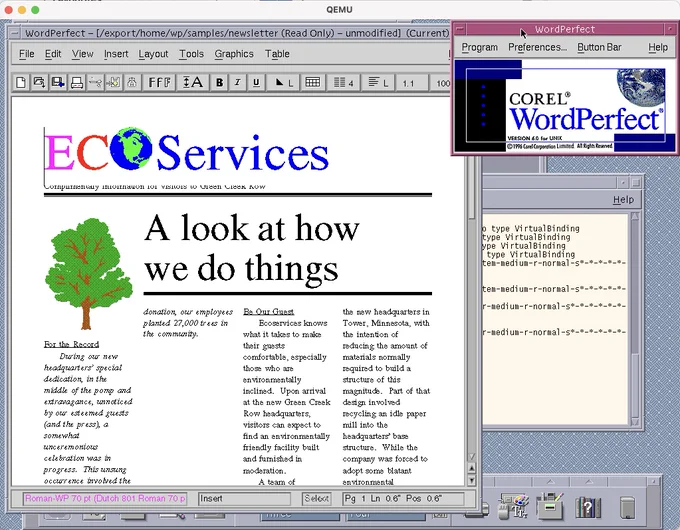Click the 'Be Our Guest' heading
This screenshot has height=530, width=680.
[x=268, y=311]
